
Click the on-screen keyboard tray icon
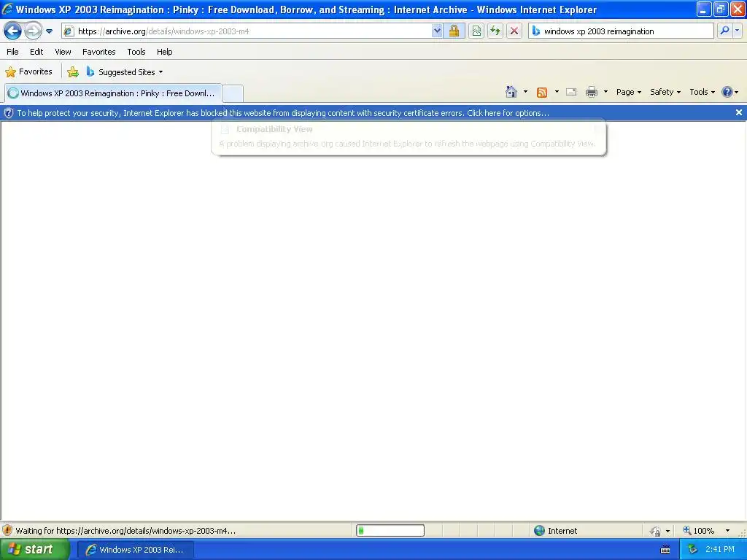click(665, 550)
